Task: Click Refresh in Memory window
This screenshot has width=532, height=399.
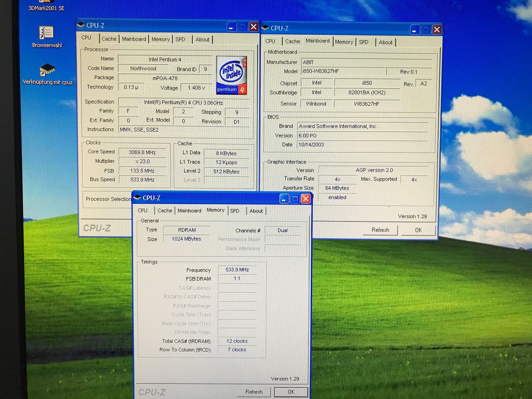Action: (254, 392)
